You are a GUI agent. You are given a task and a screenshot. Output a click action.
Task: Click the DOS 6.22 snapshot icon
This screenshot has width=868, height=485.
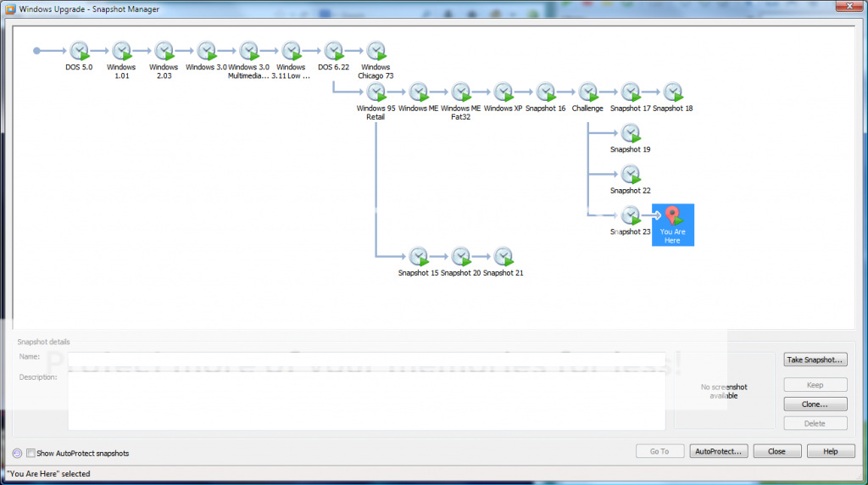[333, 51]
